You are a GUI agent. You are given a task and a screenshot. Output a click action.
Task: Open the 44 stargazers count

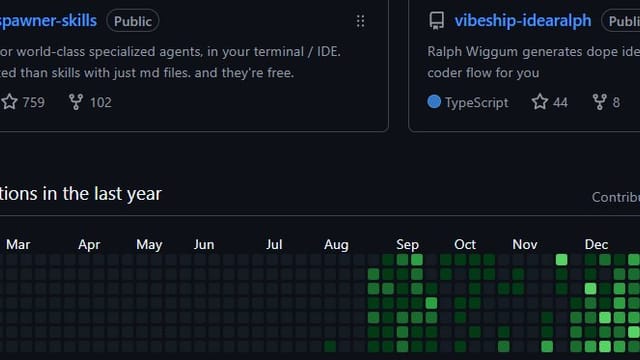point(560,102)
